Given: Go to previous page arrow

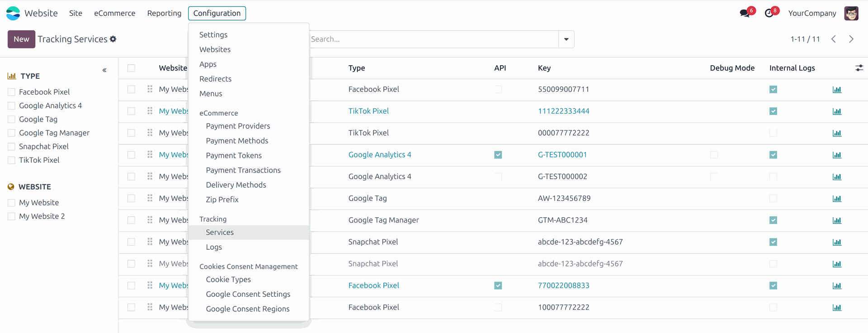Looking at the screenshot, I should (x=834, y=39).
